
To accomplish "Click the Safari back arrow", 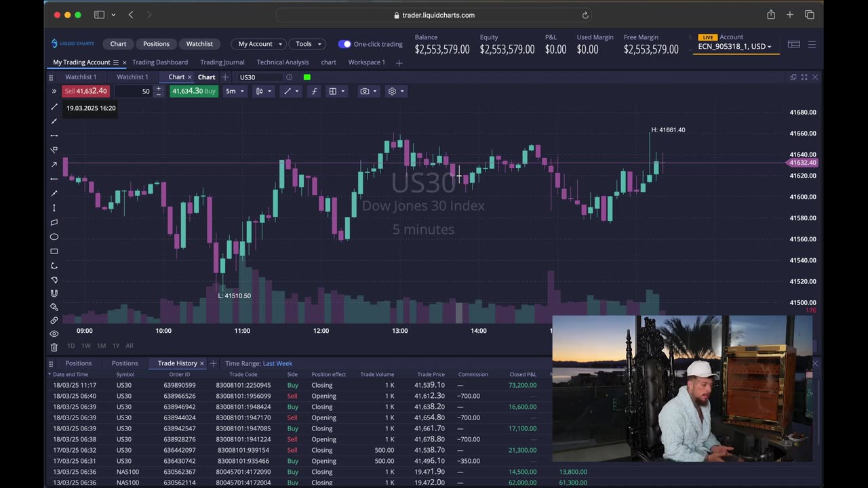I will click(x=131, y=15).
